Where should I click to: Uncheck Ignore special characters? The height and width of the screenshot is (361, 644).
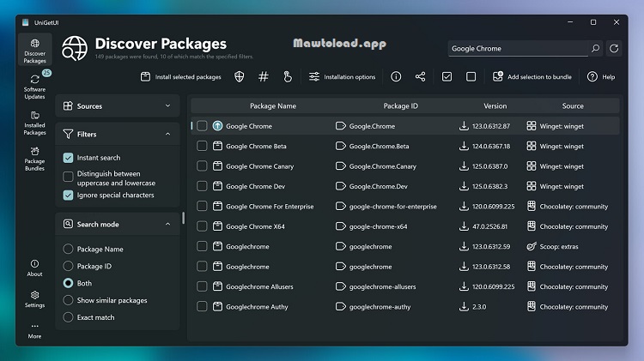pyautogui.click(x=68, y=196)
